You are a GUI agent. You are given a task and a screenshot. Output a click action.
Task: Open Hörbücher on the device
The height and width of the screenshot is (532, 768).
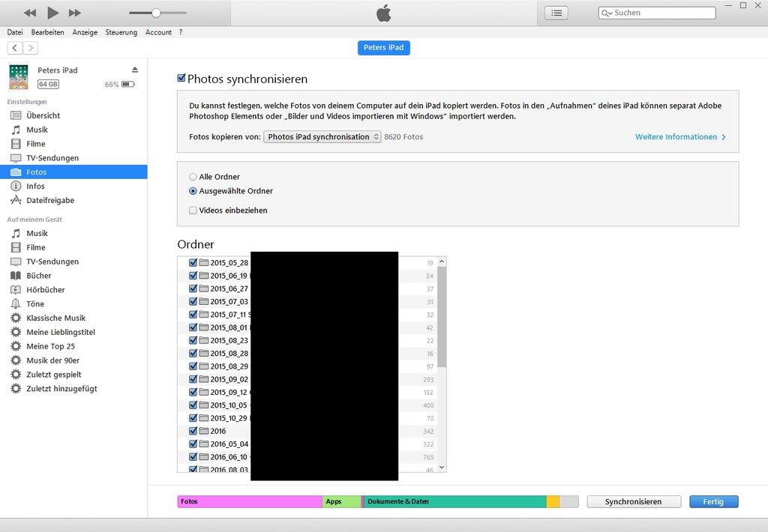(x=73, y=290)
